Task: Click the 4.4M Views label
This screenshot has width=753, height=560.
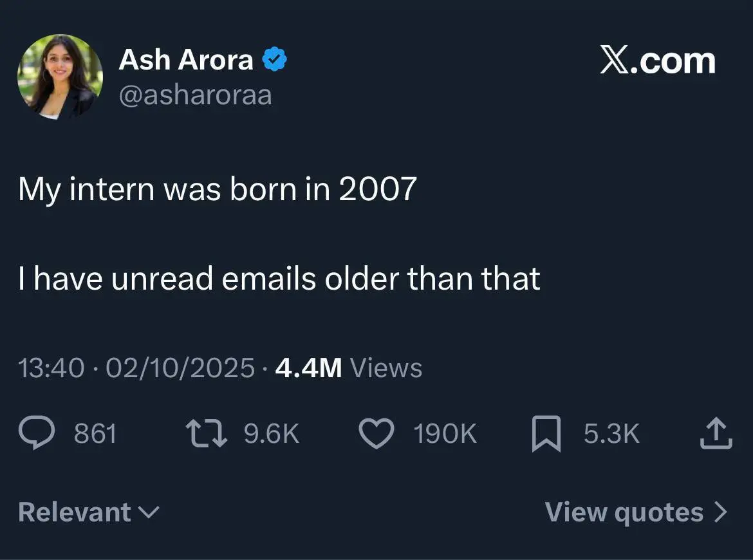Action: point(348,368)
